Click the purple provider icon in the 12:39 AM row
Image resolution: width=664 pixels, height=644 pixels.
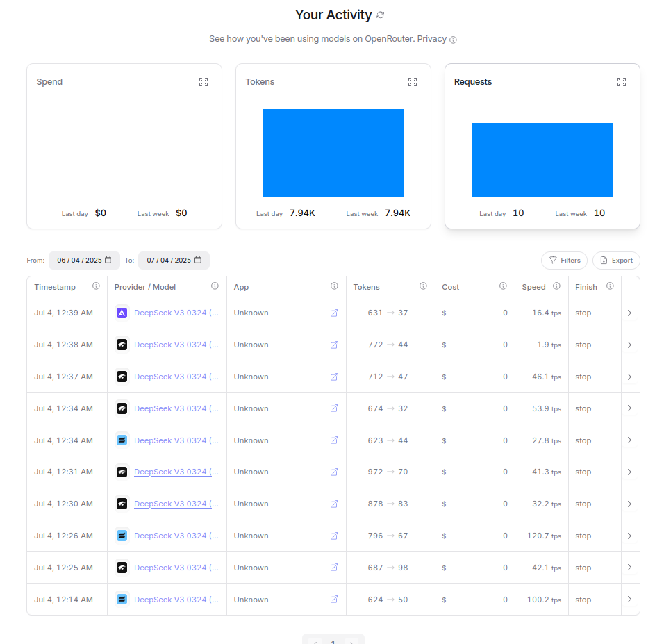[x=122, y=313]
